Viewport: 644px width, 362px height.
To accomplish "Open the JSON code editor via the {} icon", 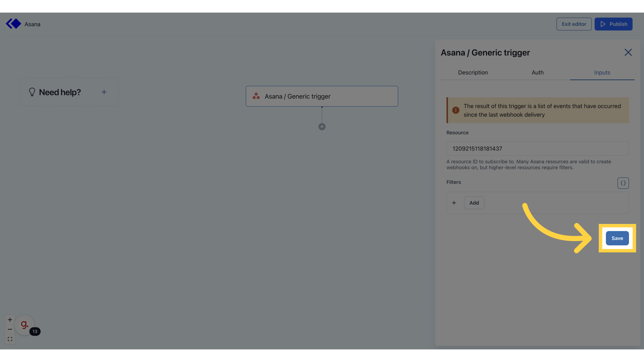I will click(623, 183).
